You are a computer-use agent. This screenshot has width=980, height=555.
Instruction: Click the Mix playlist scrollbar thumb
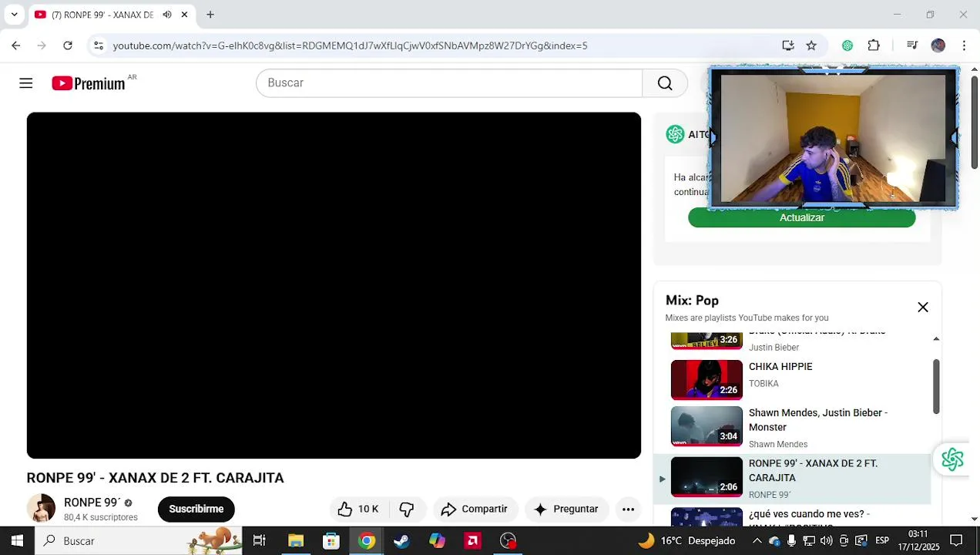coord(936,386)
